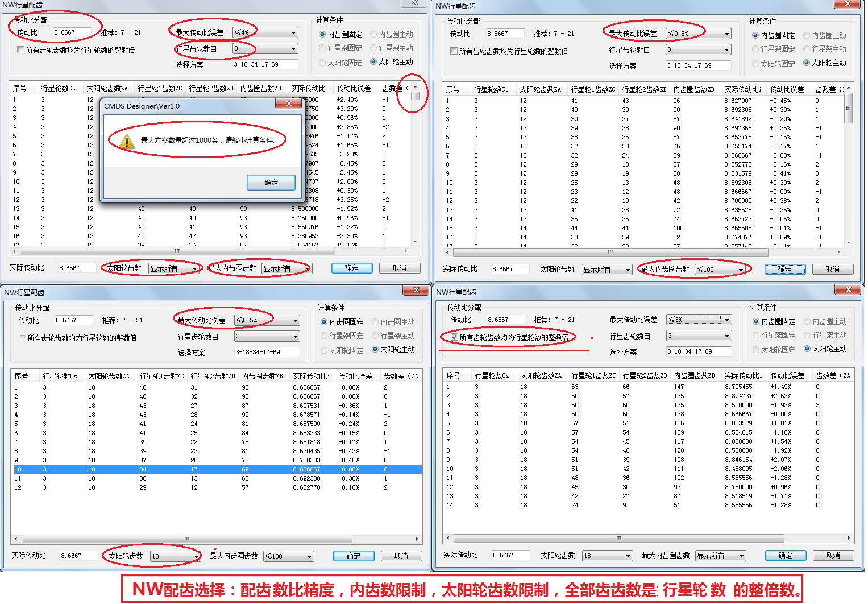The image size is (868, 604).
Task: Select 内齿圈固定 radio in bottom-right window
Action: coord(756,321)
